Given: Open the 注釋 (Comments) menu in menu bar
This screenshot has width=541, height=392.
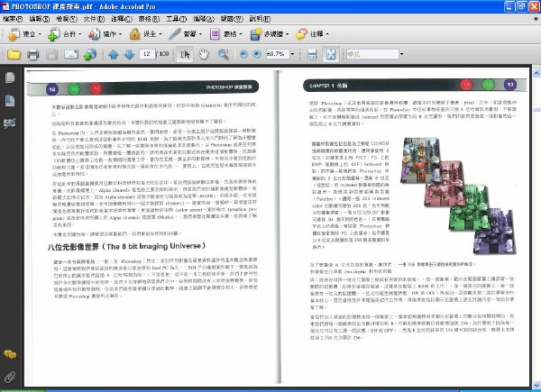Looking at the screenshot, I should coord(122,19).
